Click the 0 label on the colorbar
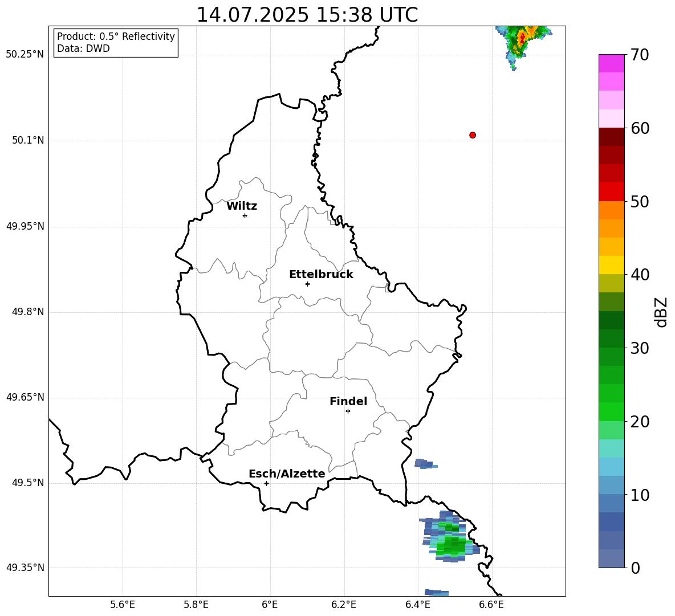The width and height of the screenshot is (675, 616). (635, 568)
